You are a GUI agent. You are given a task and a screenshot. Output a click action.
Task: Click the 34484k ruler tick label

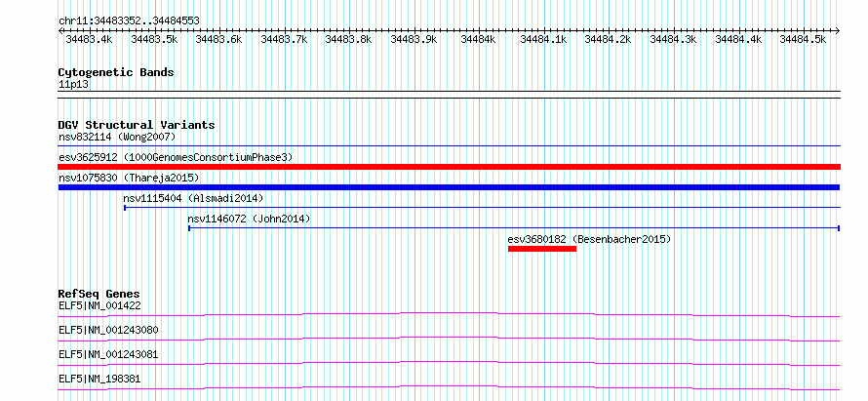[x=478, y=39]
